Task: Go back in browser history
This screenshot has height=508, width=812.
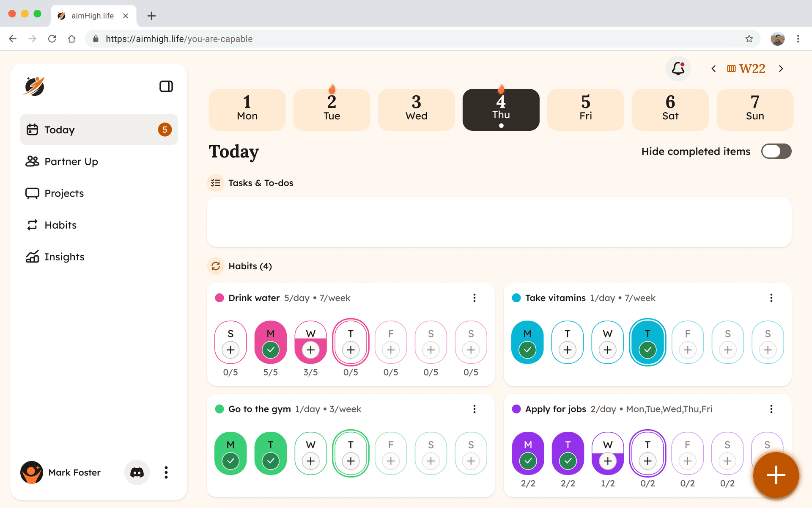Action: [13, 39]
